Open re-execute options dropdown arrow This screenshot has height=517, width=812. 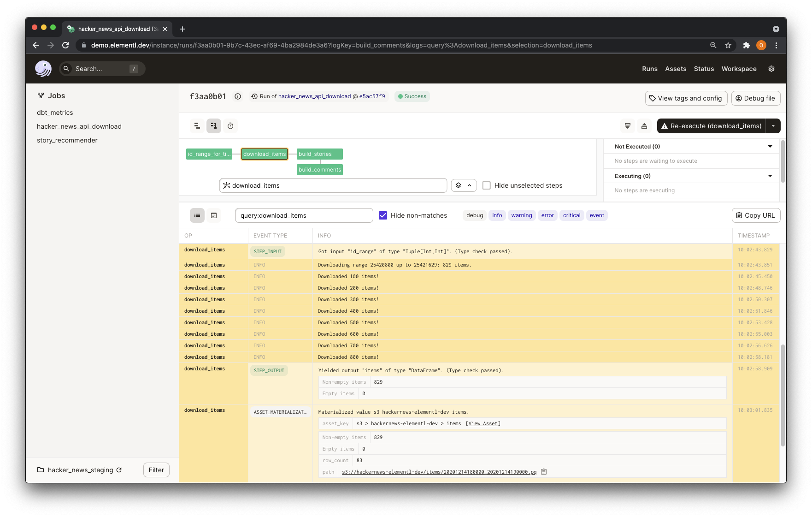[773, 126]
